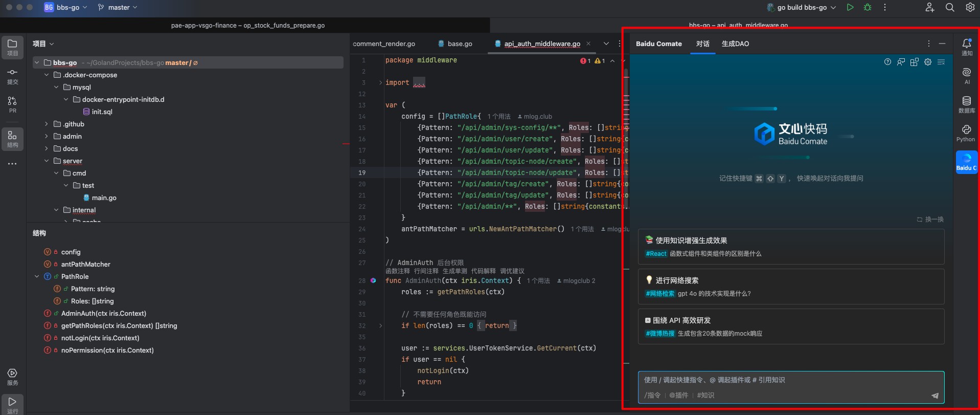Choose the 进行网络搜索 suggestion card
Image resolution: width=980 pixels, height=415 pixels.
[791, 287]
